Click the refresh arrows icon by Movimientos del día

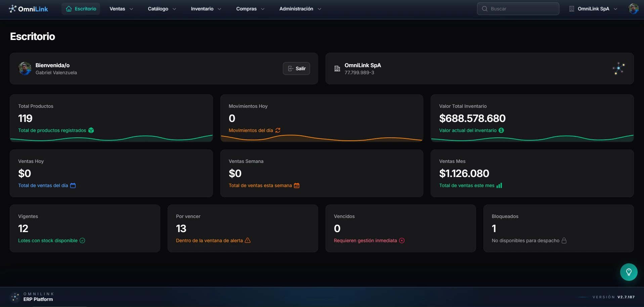click(x=278, y=130)
